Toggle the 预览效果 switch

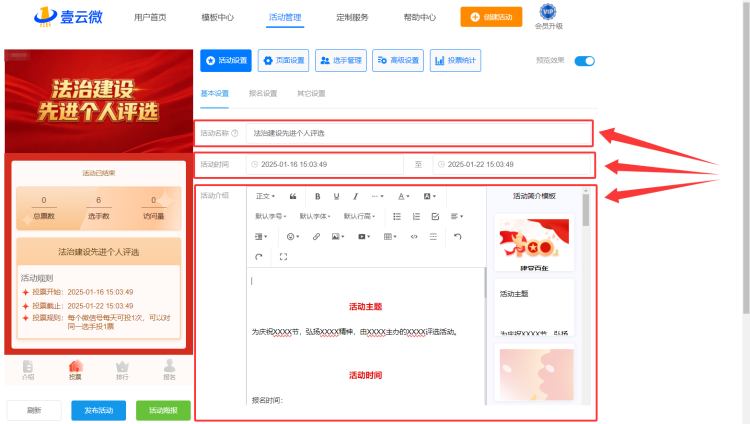[x=585, y=61]
